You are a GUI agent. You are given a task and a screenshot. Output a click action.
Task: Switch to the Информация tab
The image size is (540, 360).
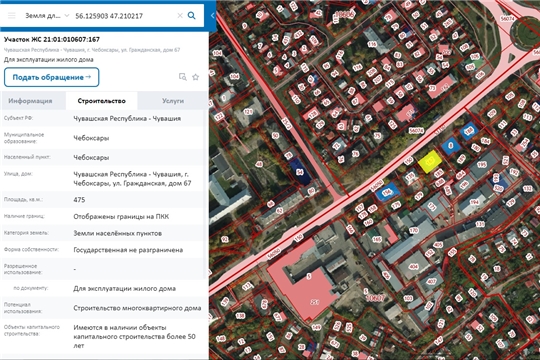point(30,101)
